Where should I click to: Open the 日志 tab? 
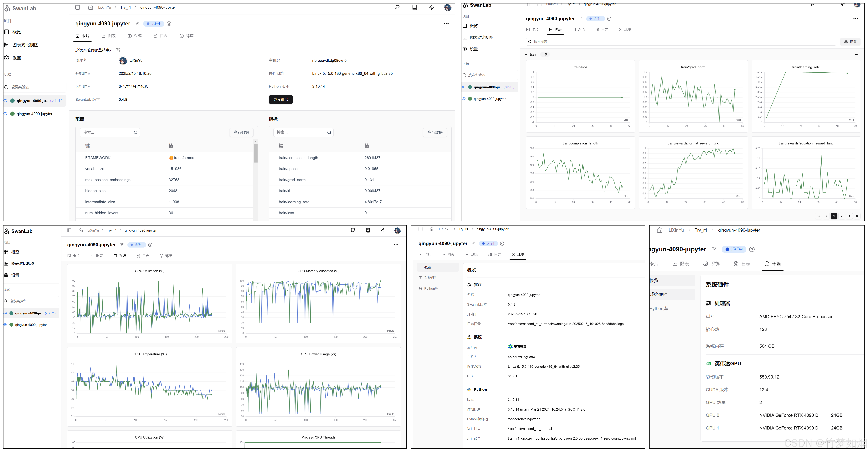pos(160,36)
